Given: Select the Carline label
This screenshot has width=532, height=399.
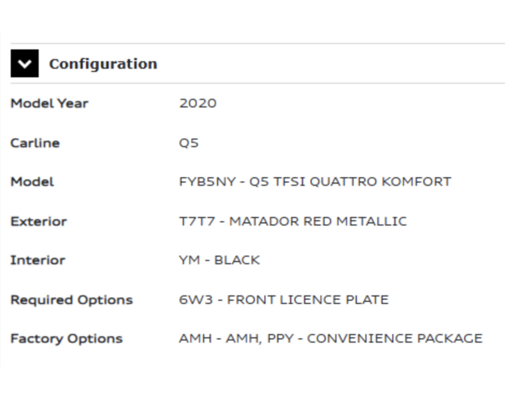Looking at the screenshot, I should pos(35,143).
